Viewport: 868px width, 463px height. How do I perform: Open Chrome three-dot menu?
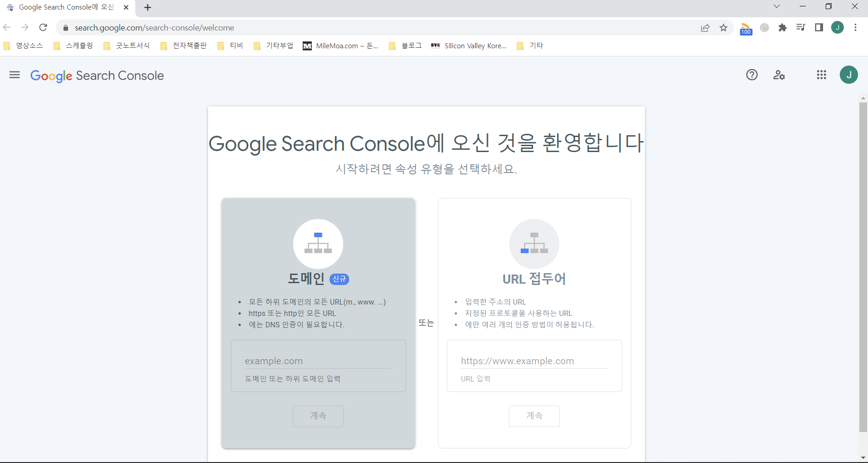[x=856, y=28]
